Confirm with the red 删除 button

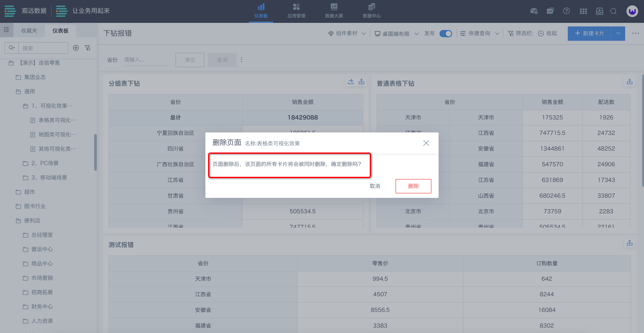[x=413, y=186]
